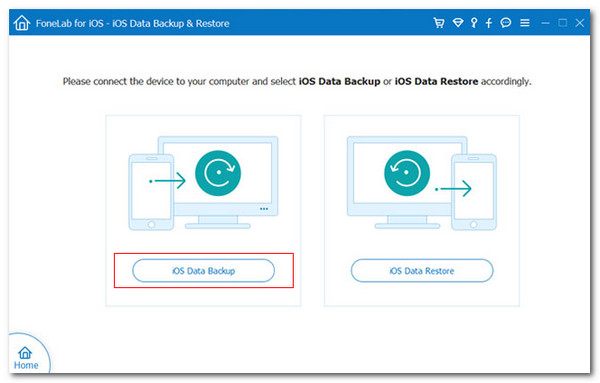Maximize the FoneLab window
600x383 pixels.
pos(562,23)
